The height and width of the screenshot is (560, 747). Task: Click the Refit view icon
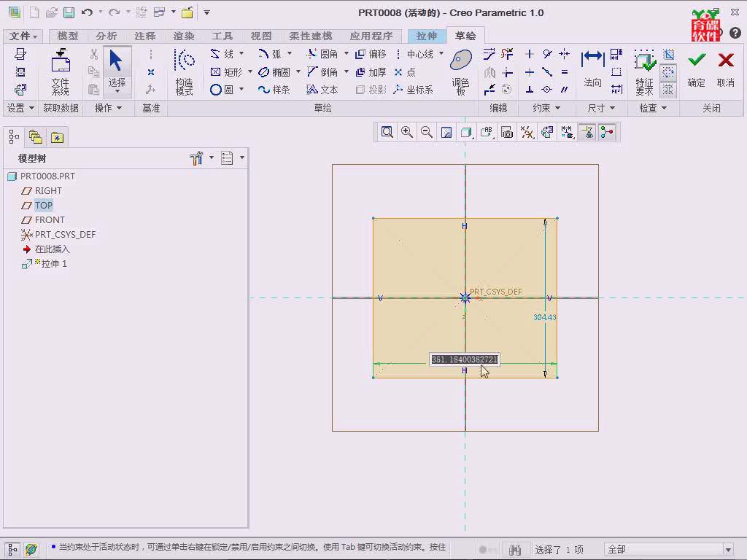point(387,132)
